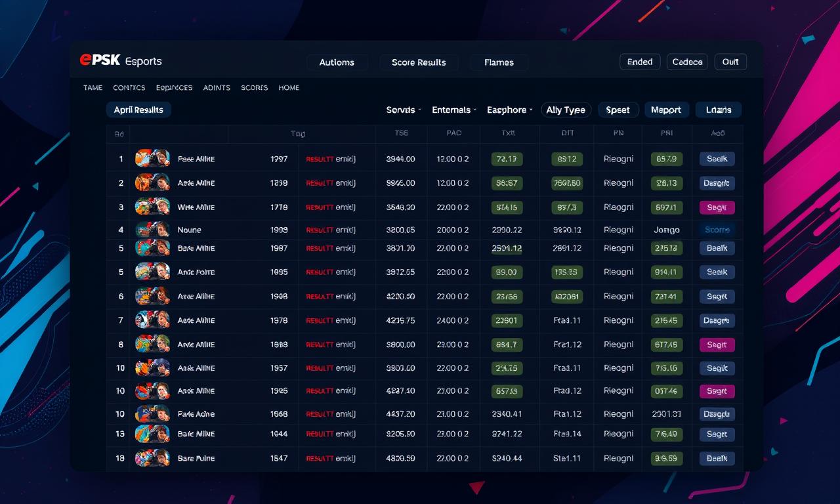This screenshot has height=504, width=840.
Task: Open the SCORES menu item
Action: click(254, 88)
